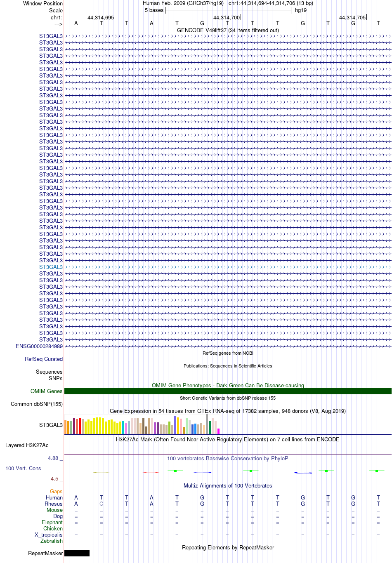Viewport: 392px width, 563px height.
Task: Open the H3K27Ac Mark track title
Action: point(228,439)
